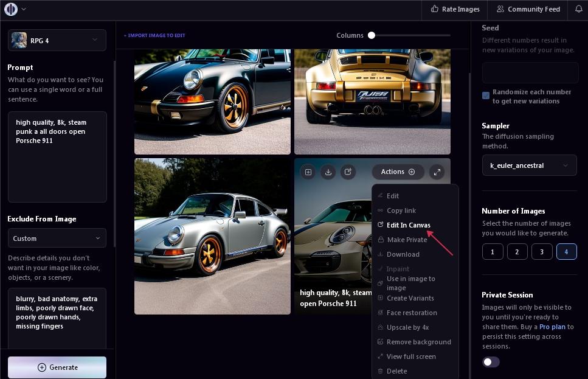Open notifications bell in top bar
The width and height of the screenshot is (588, 379).
tap(578, 9)
